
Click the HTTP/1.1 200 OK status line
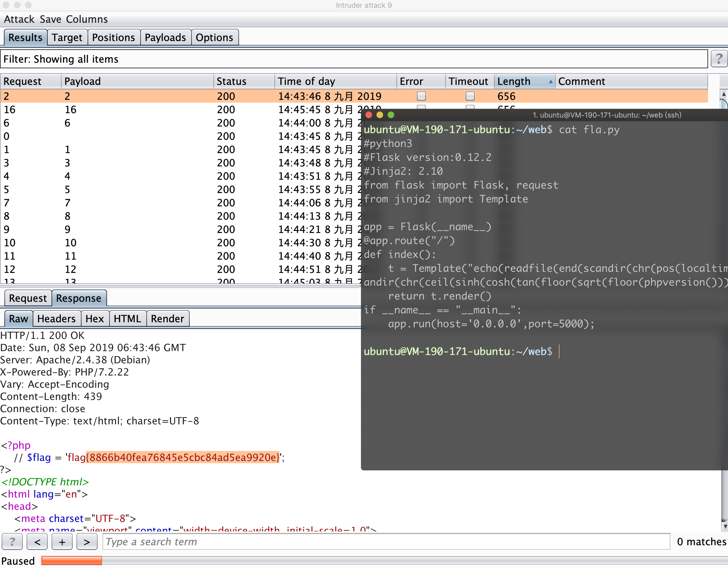pyautogui.click(x=42, y=336)
